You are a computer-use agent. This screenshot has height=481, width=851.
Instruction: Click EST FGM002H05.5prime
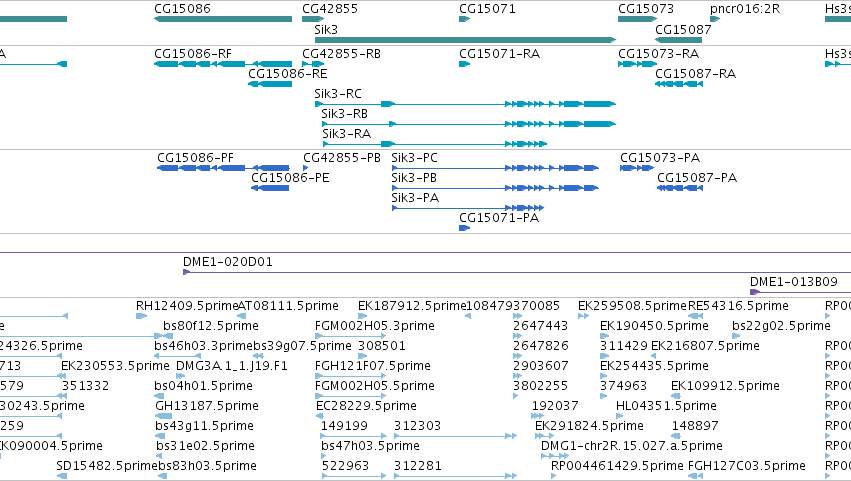[x=374, y=387]
